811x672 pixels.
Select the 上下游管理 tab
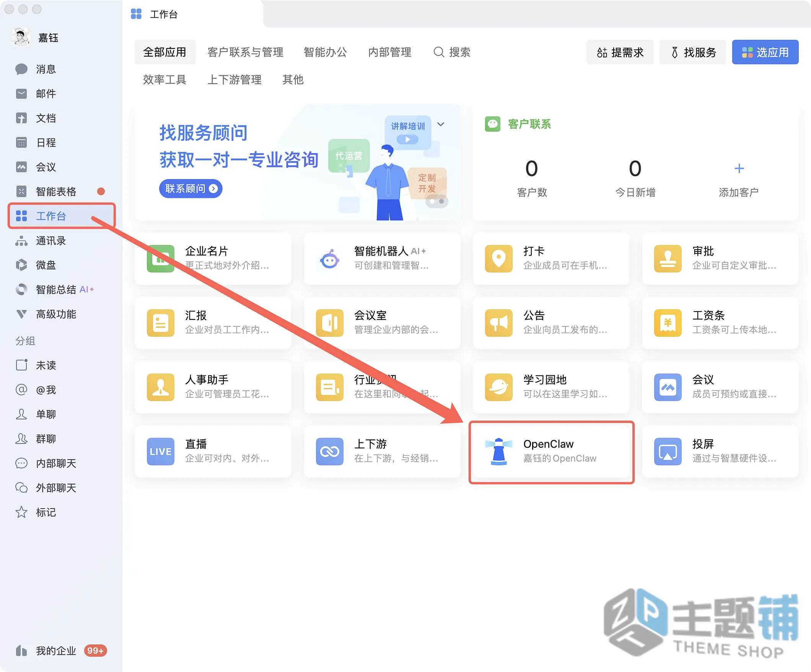(235, 80)
